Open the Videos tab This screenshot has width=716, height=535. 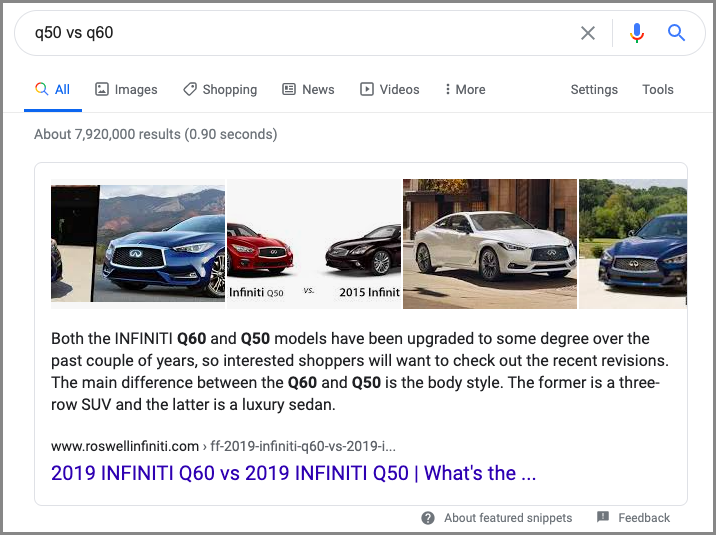(x=390, y=89)
